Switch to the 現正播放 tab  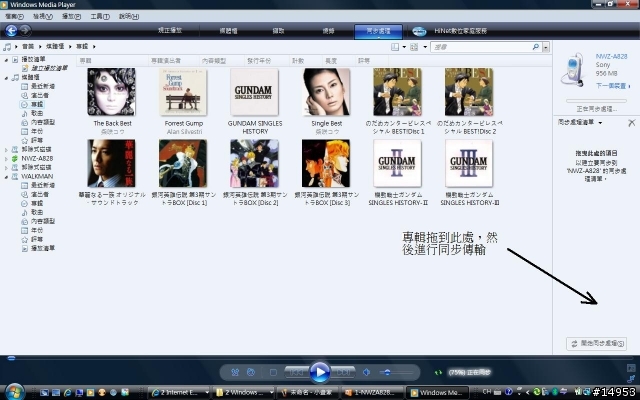pos(170,31)
